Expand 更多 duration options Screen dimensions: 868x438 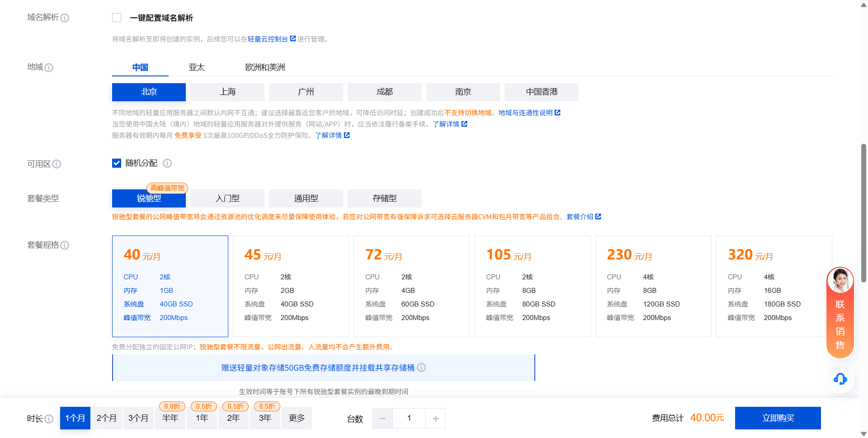coord(297,418)
